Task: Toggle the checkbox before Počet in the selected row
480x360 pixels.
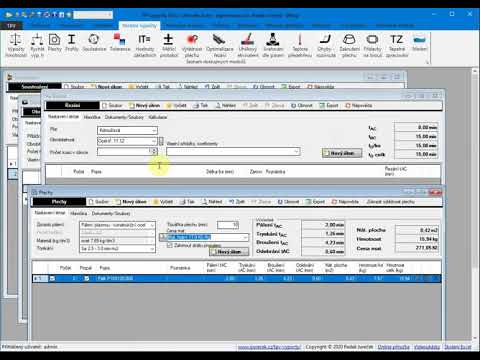Action: pos(52,278)
